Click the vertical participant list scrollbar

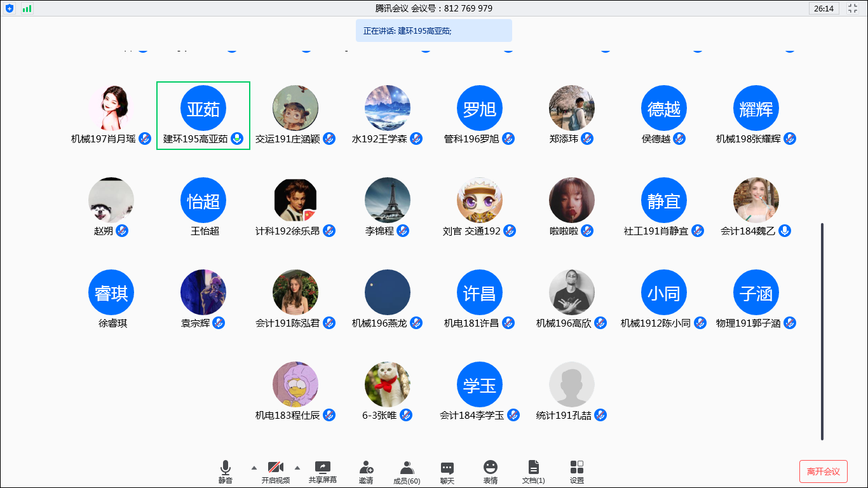(822, 330)
